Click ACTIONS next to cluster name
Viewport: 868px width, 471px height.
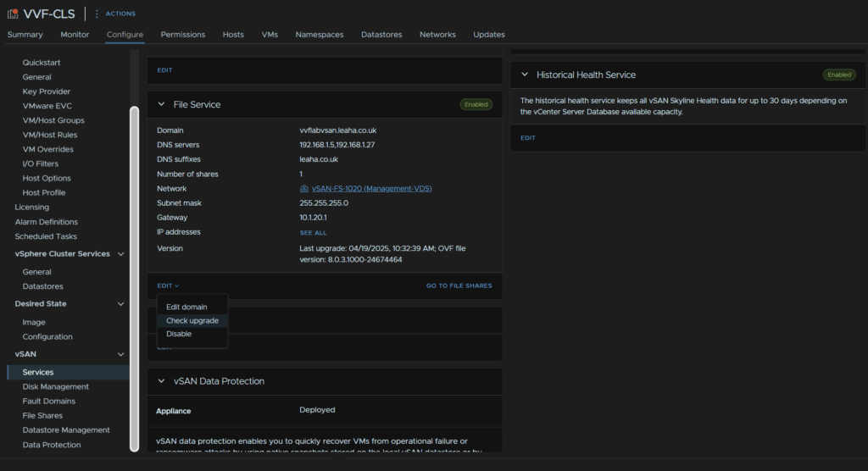click(120, 14)
